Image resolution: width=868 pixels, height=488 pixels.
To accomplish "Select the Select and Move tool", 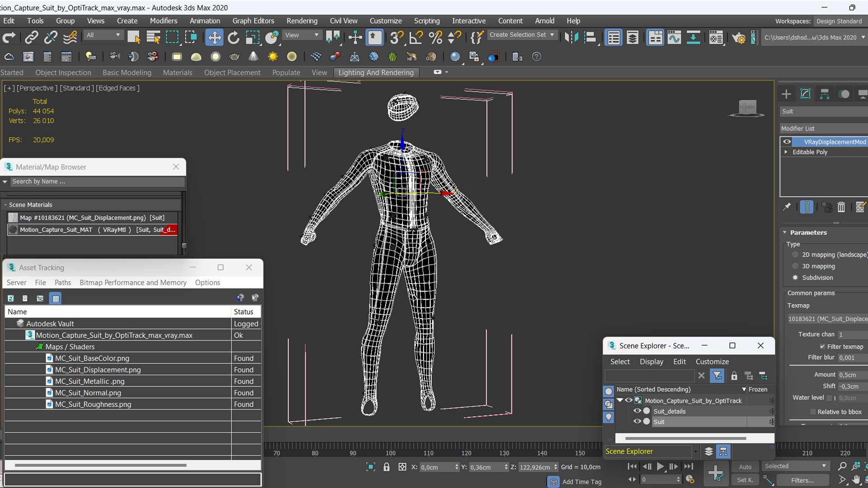I will (x=214, y=38).
